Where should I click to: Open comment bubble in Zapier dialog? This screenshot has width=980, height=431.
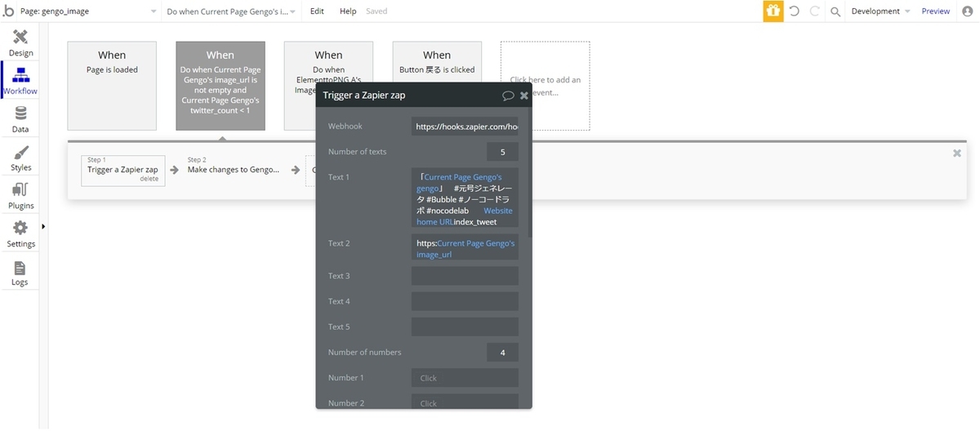pyautogui.click(x=508, y=96)
